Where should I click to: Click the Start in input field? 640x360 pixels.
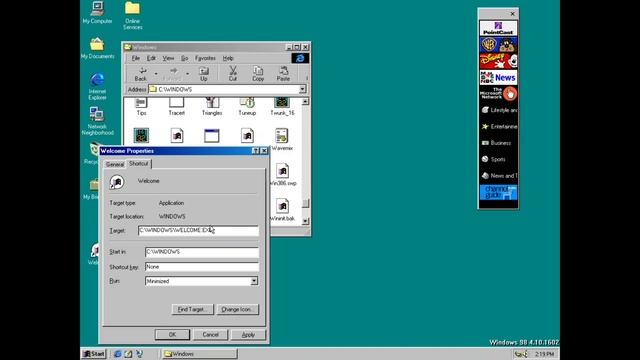tap(202, 252)
